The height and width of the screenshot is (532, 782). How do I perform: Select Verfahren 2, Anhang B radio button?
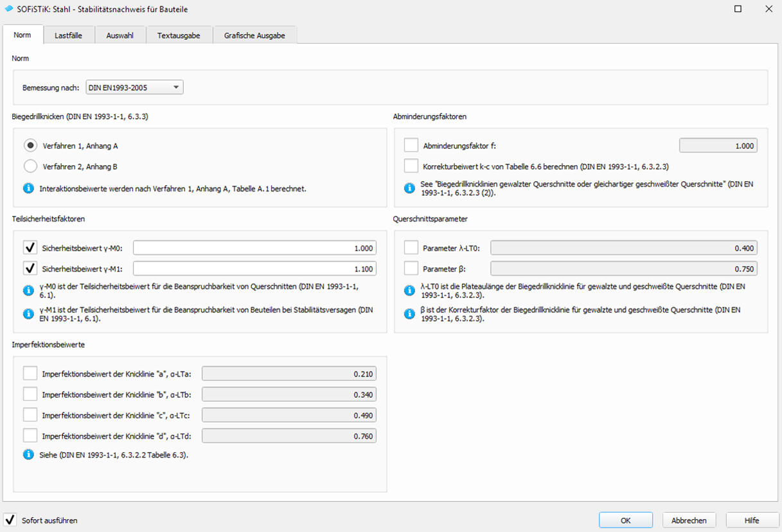[x=30, y=166]
